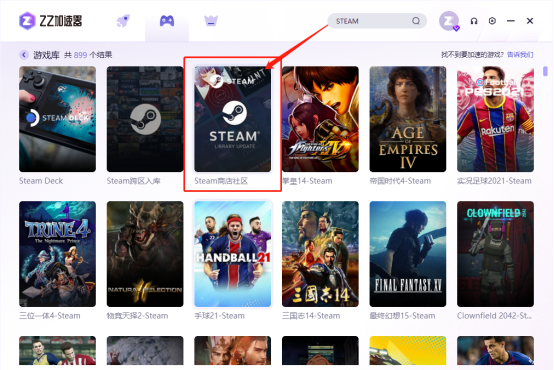Image resolution: width=554 pixels, height=370 pixels.
Task: Open the 手球21-Steam label link
Action: click(219, 316)
